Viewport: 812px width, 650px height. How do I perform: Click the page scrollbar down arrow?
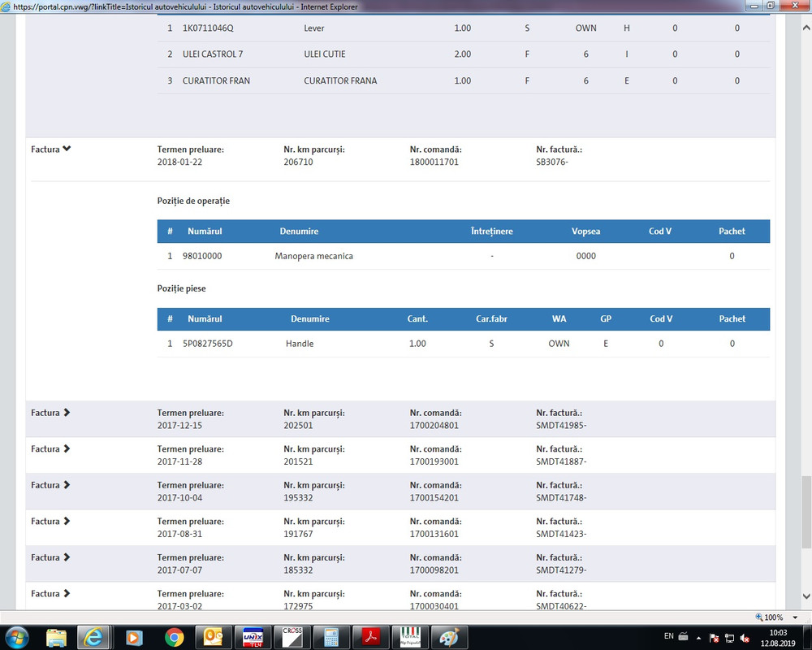[x=806, y=596]
